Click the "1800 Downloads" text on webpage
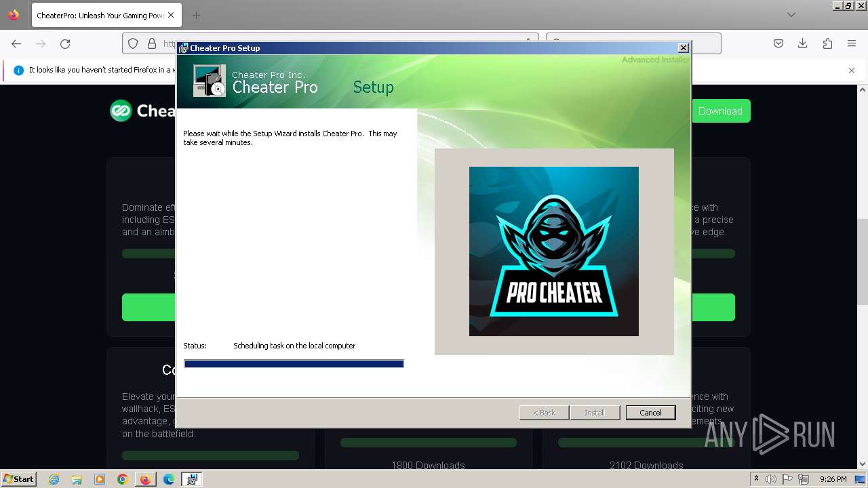 tap(428, 466)
